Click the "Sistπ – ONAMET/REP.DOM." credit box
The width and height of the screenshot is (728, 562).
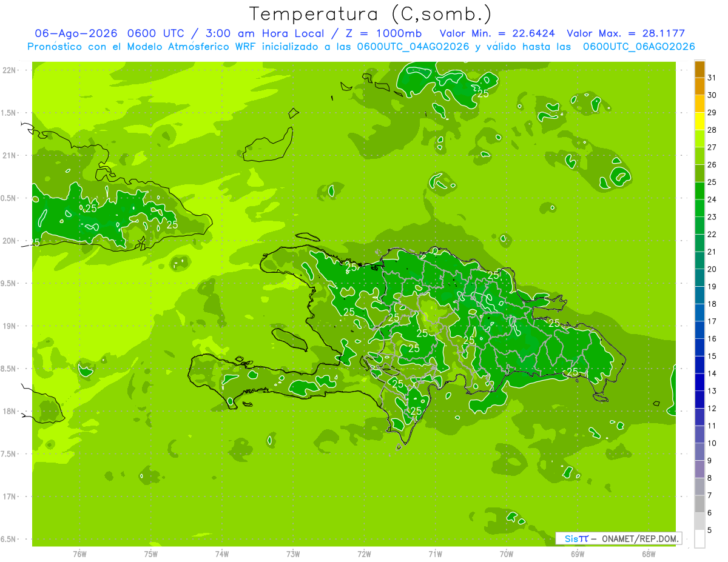(619, 538)
